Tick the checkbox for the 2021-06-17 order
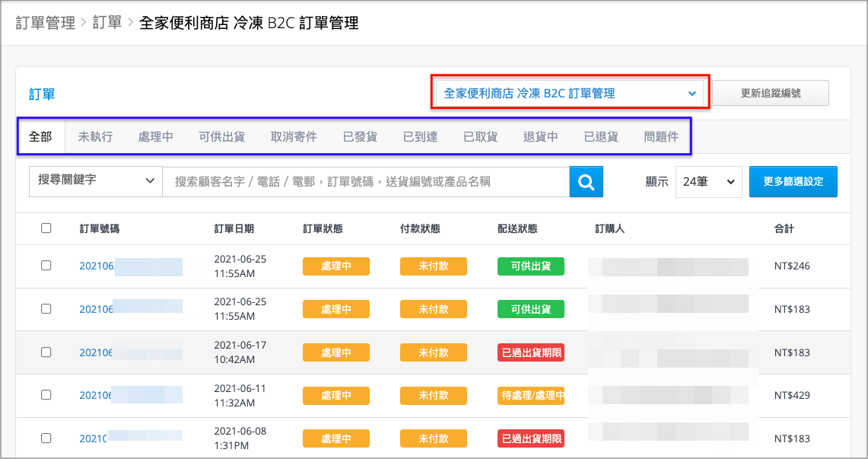Viewport: 868px width, 459px height. click(x=46, y=352)
